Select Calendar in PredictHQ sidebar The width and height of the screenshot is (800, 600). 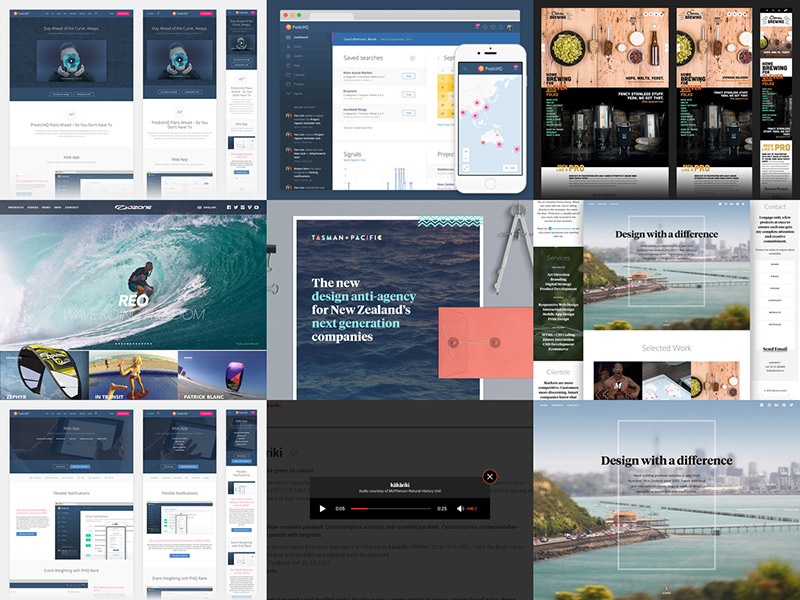(296, 75)
